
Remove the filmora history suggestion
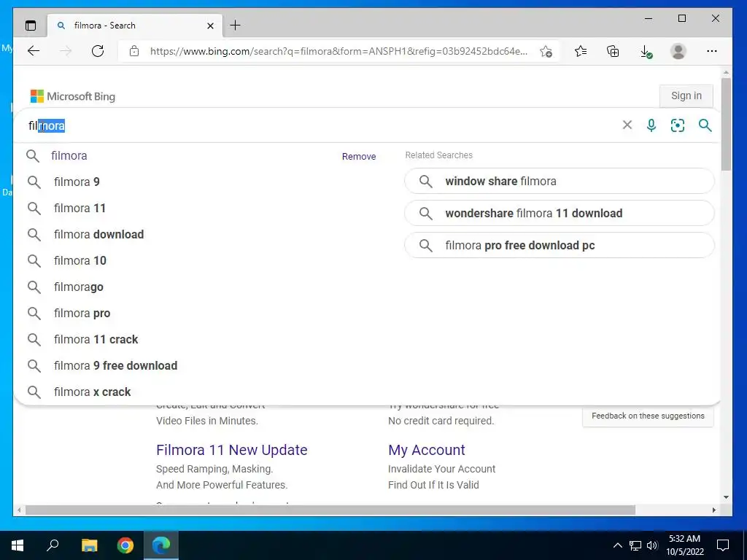[x=359, y=156]
